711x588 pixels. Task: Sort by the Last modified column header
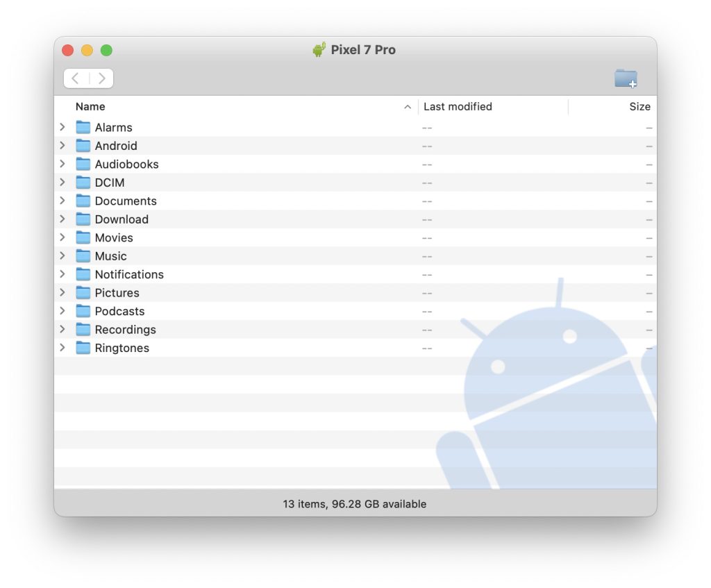pos(458,106)
